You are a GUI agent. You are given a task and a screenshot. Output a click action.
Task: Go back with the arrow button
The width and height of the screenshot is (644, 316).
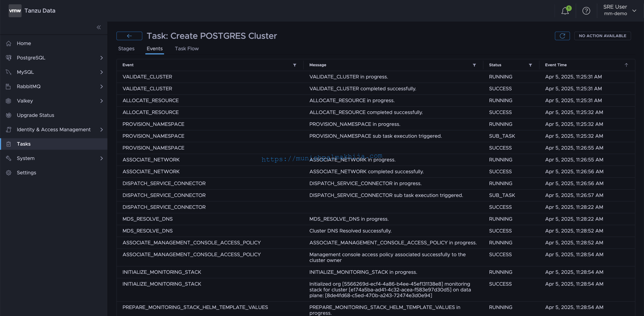(129, 36)
